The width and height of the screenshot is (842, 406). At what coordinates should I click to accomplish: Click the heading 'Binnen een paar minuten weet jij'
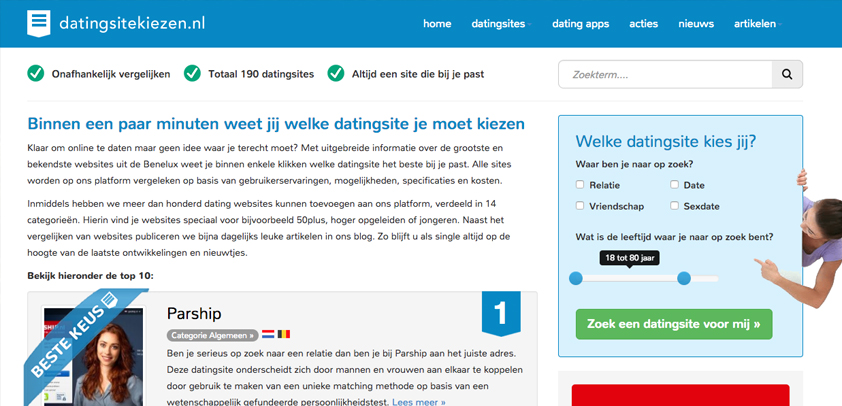pyautogui.click(x=276, y=124)
